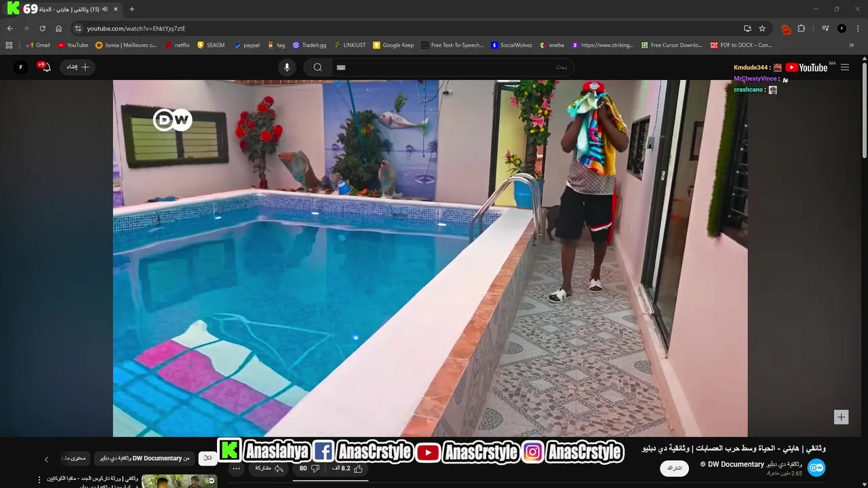The height and width of the screenshot is (488, 868).
Task: Open the PDF to DOCX bookmark
Action: click(x=741, y=45)
